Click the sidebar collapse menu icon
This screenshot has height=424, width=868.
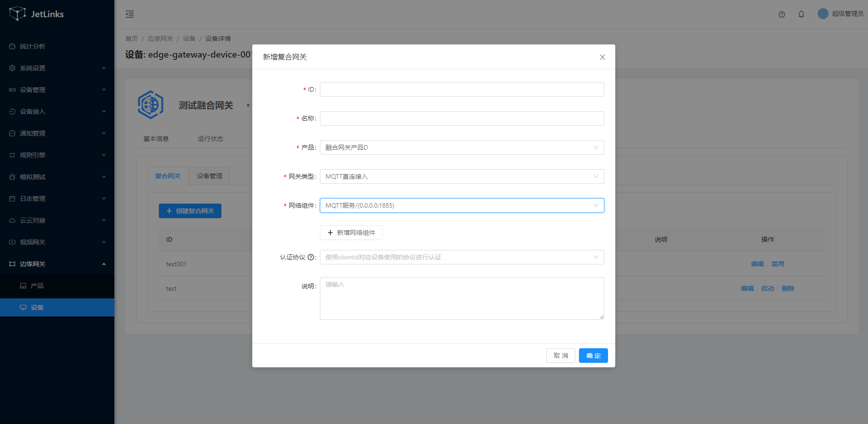point(130,14)
